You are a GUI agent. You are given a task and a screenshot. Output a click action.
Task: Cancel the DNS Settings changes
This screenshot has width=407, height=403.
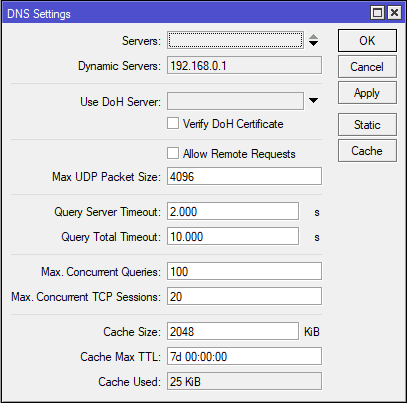coord(367,67)
